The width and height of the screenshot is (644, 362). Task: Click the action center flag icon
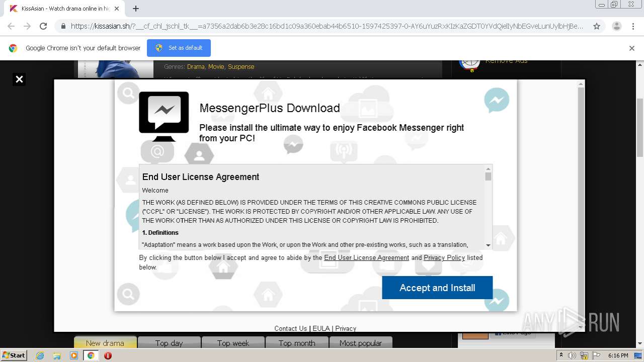pyautogui.click(x=595, y=355)
